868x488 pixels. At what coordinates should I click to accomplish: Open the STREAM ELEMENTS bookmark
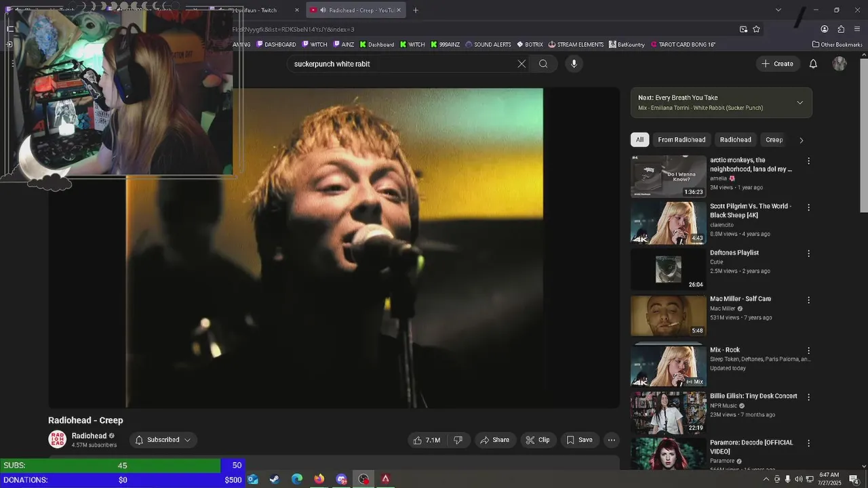pyautogui.click(x=576, y=45)
